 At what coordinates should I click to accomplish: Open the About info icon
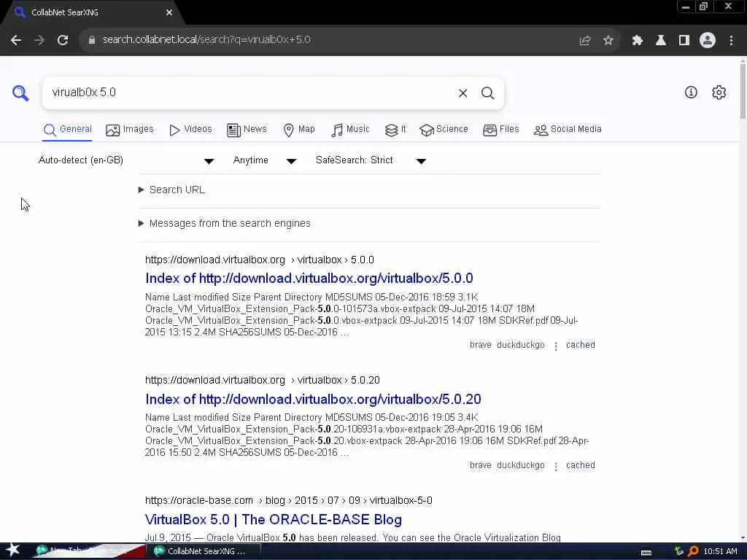691,93
